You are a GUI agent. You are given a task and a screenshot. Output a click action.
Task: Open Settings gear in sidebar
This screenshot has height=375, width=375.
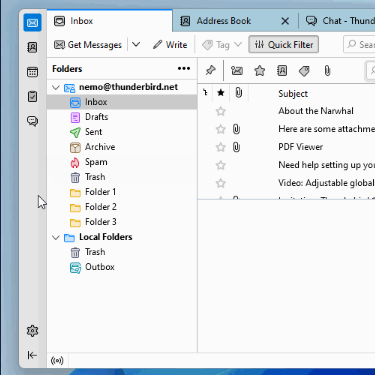coord(32,331)
